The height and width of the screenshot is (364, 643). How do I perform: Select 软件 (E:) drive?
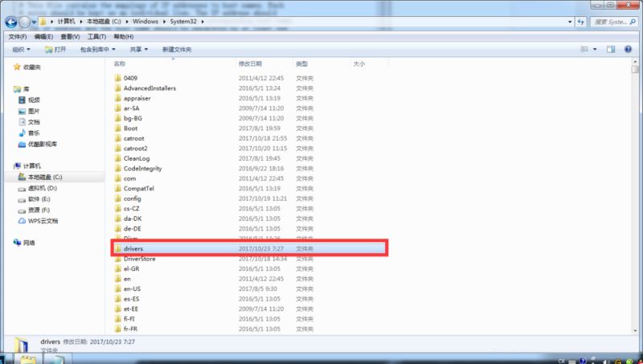(x=39, y=199)
